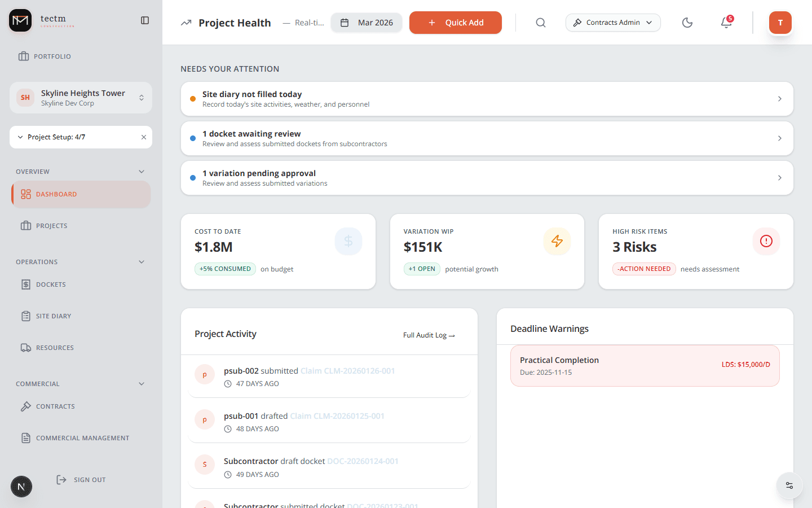Collapse the sidebar using the panel toggle
This screenshot has height=508, width=812.
coord(145,20)
